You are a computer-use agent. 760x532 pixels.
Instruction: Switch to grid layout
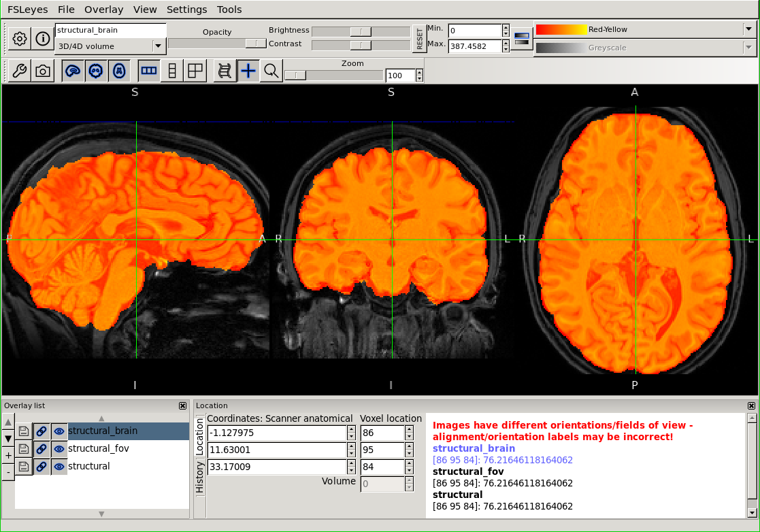click(x=195, y=71)
